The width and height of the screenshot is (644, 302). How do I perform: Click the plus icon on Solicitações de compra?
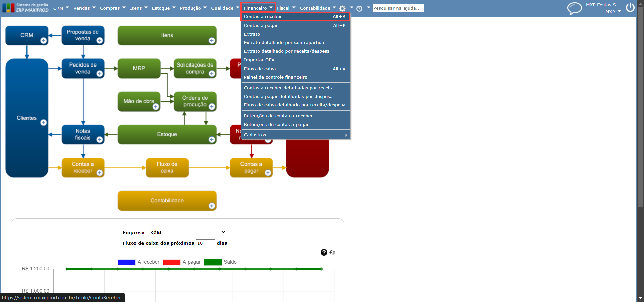tap(212, 74)
